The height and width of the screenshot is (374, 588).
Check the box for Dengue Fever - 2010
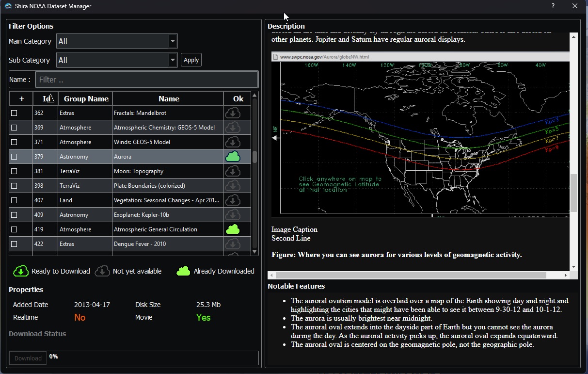(x=14, y=244)
